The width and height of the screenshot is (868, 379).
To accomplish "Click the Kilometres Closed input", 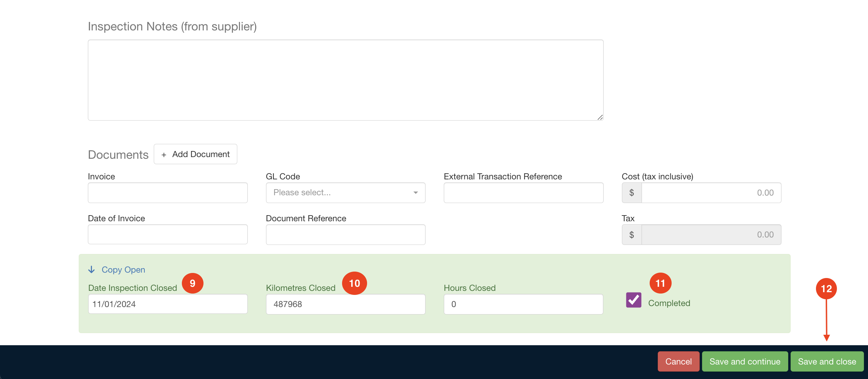I will point(345,304).
